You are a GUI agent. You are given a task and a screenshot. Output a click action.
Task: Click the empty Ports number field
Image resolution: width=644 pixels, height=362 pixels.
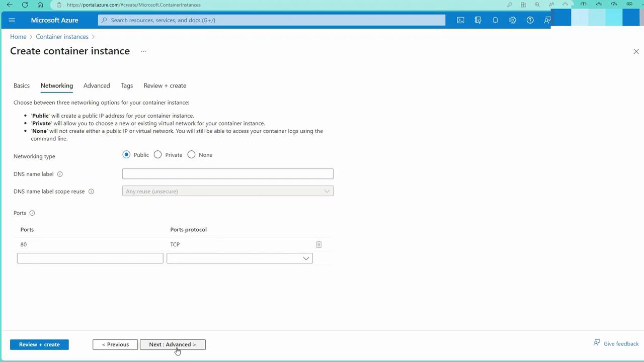coord(90,258)
